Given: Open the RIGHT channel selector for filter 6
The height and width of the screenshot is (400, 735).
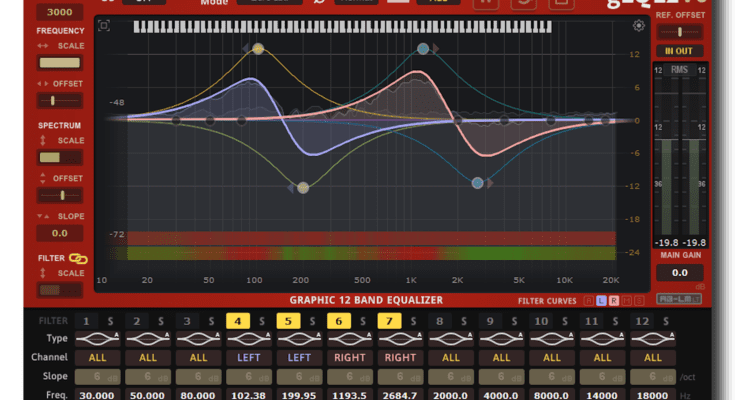Looking at the screenshot, I should click(350, 357).
